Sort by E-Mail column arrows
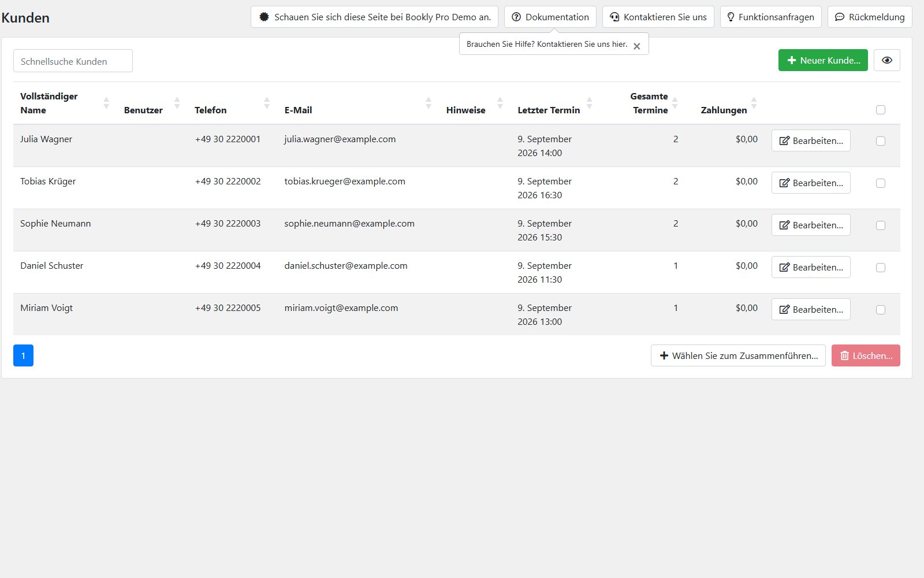Screen dimensions: 924x578 coord(429,103)
